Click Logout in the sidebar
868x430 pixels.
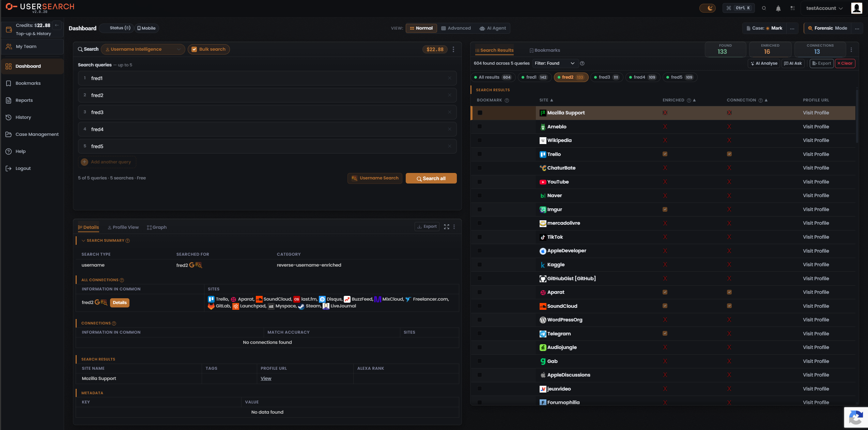[x=32, y=169]
